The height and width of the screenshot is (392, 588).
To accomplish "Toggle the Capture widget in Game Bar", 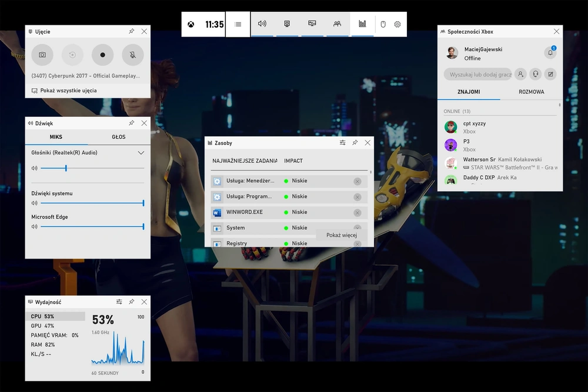I will click(x=287, y=24).
